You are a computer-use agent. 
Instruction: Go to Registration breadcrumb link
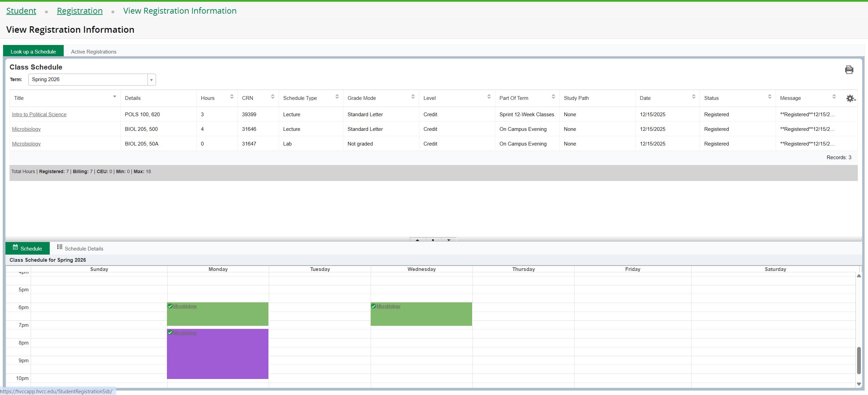(x=80, y=11)
